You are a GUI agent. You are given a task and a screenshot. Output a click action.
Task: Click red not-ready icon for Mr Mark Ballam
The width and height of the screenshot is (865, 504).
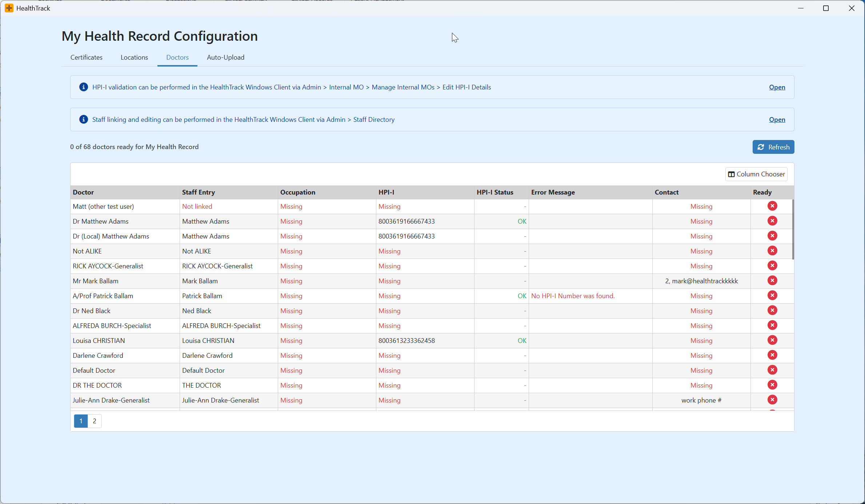(x=772, y=280)
